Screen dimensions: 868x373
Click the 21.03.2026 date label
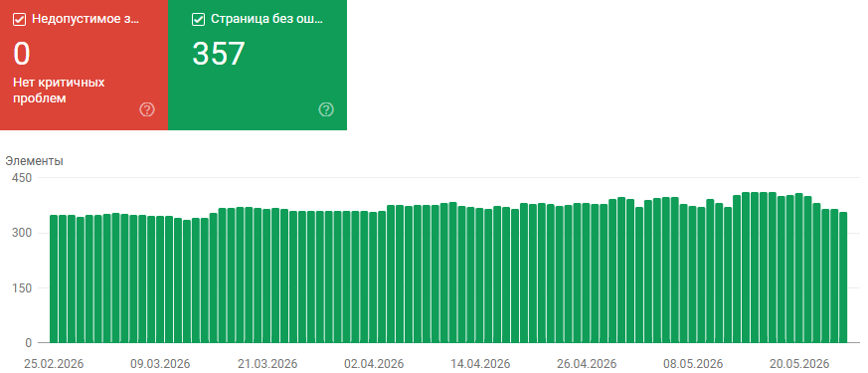click(267, 364)
